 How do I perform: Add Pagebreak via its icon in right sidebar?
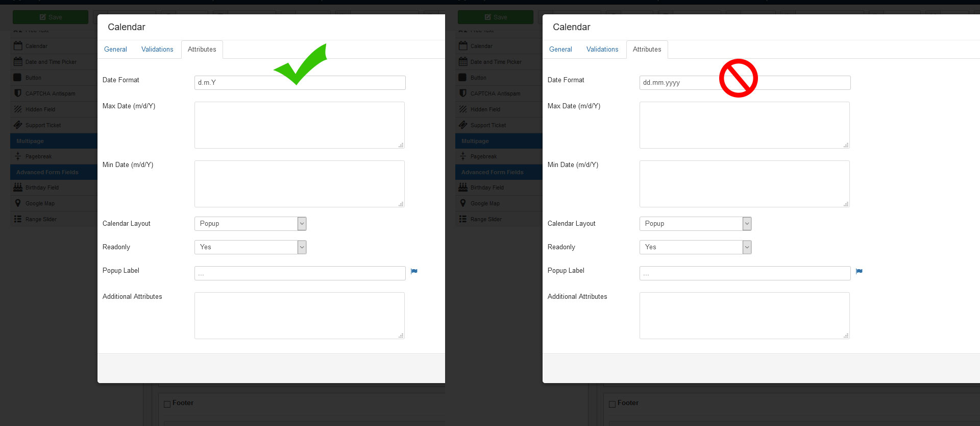point(463,156)
